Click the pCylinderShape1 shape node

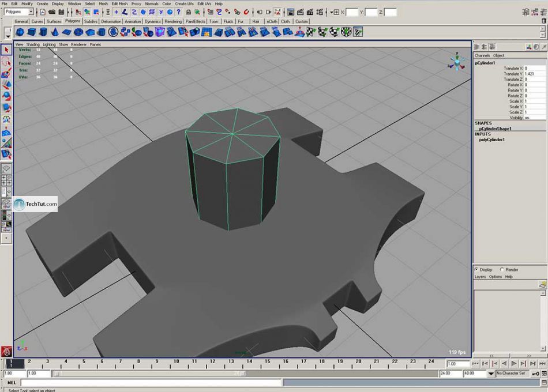[495, 129]
